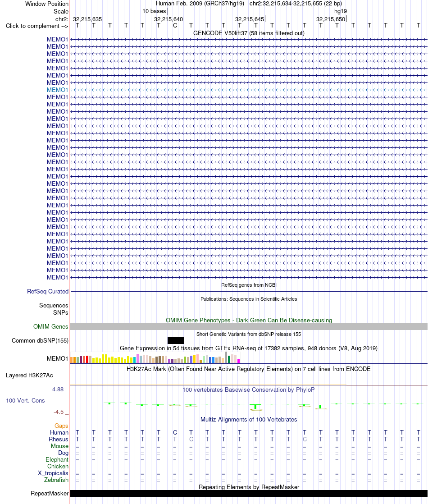This screenshot has width=428, height=504.
Task: Click the highlighted light-blue MEMO1 transcript label
Action: (x=57, y=90)
